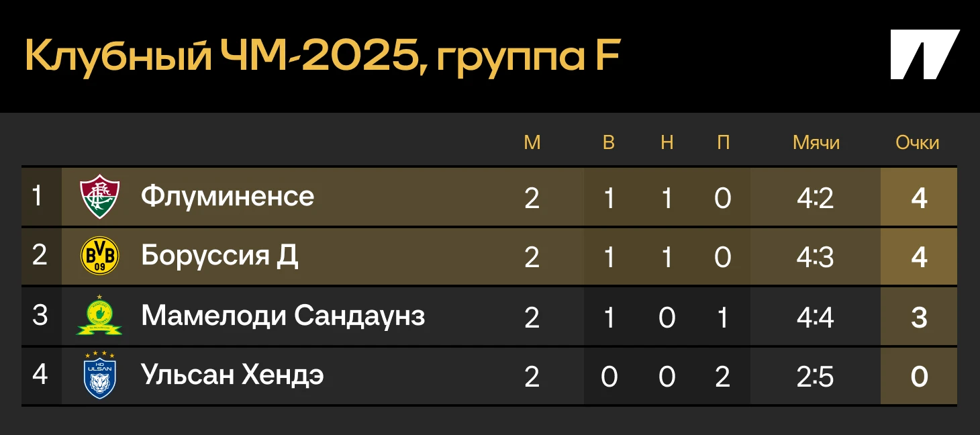
Task: Click Mamelodi Sundowns' 3 points cell
Action: (x=919, y=317)
